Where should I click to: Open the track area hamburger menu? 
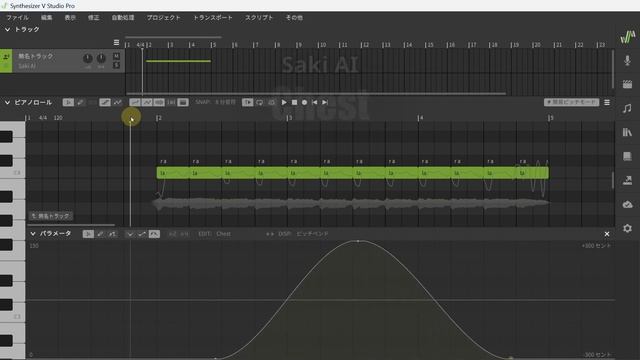point(116,42)
